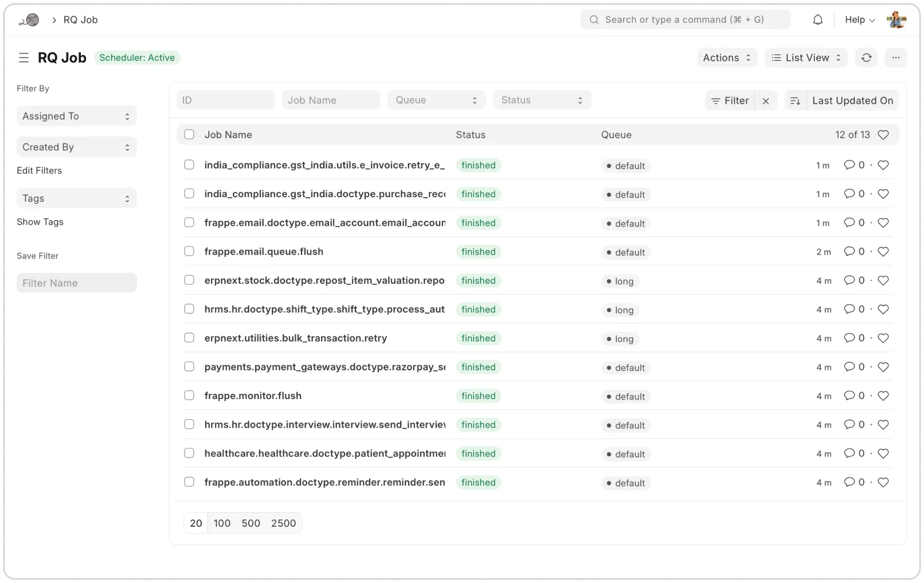Click the sort direction icon beside Last Updated On
Viewport: 924px width, 583px height.
(795, 100)
